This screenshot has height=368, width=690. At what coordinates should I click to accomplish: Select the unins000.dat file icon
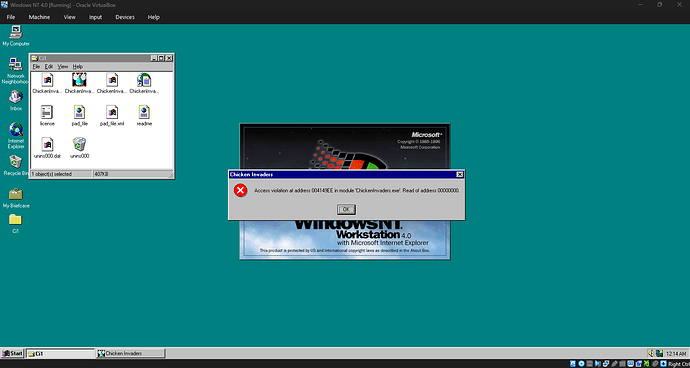click(x=47, y=144)
